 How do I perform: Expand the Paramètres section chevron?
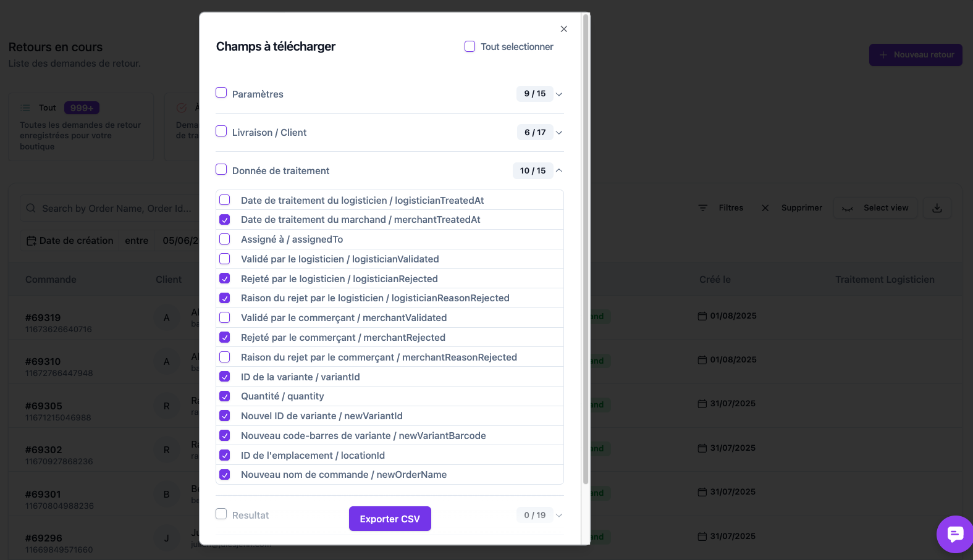pyautogui.click(x=559, y=94)
